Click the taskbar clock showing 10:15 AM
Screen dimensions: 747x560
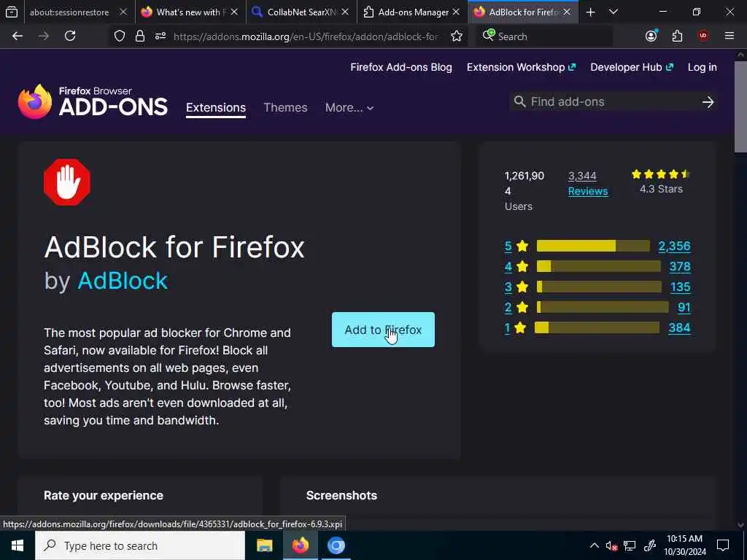[x=684, y=545]
